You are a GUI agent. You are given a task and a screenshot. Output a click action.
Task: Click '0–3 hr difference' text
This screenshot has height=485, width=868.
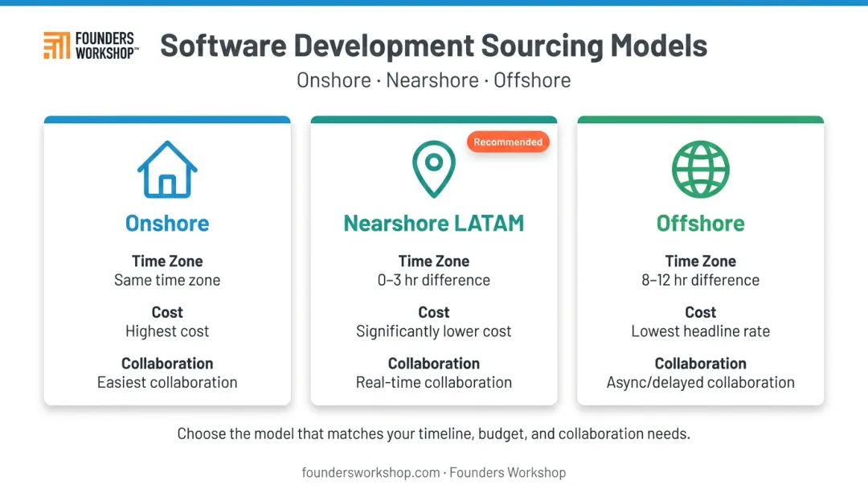point(434,280)
